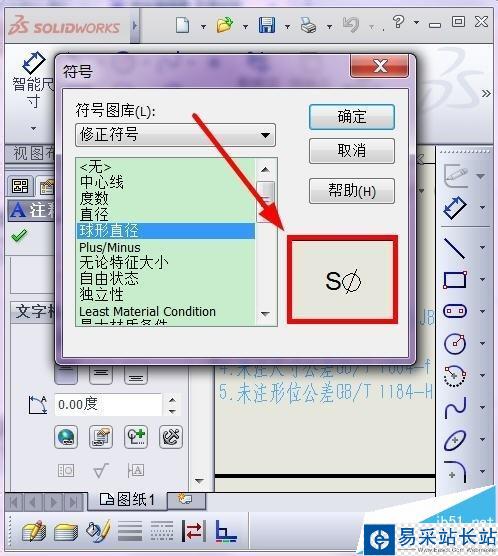
Task: Switch to the 图纸1 sheet tab
Action: tap(127, 500)
